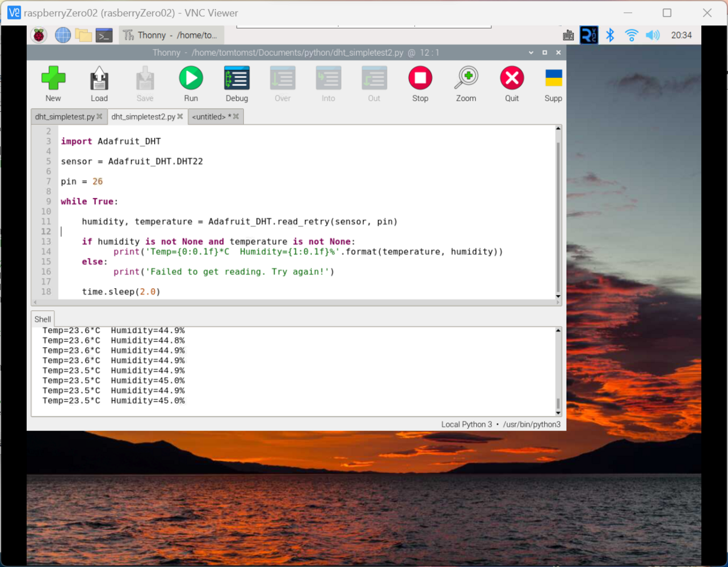Click the 'else:' line
Image resolution: width=728 pixels, height=567 pixels.
click(x=95, y=262)
